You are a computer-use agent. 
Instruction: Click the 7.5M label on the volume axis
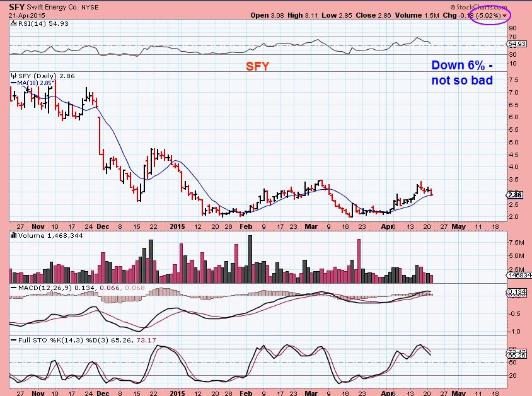(517, 242)
